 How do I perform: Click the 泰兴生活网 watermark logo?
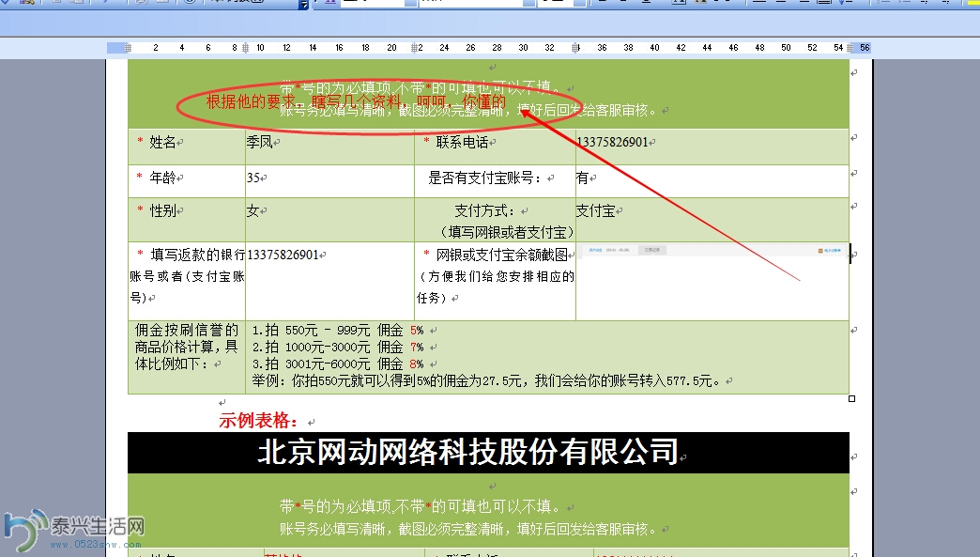click(x=73, y=532)
